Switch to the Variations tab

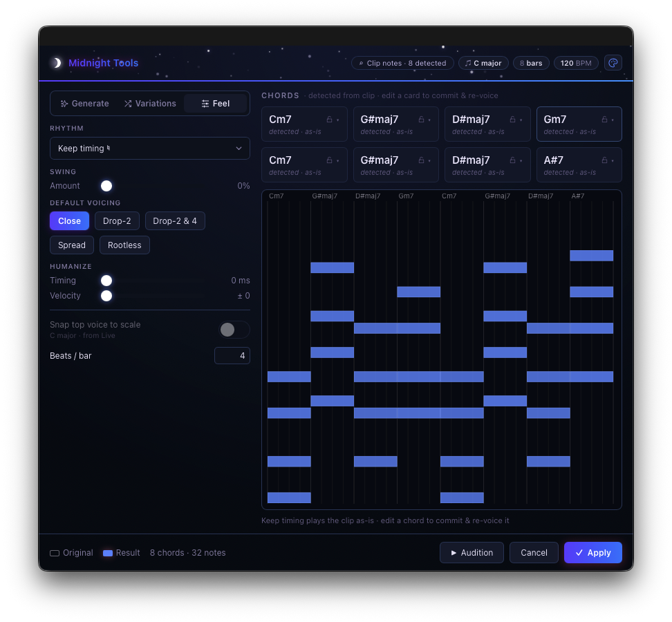[150, 103]
